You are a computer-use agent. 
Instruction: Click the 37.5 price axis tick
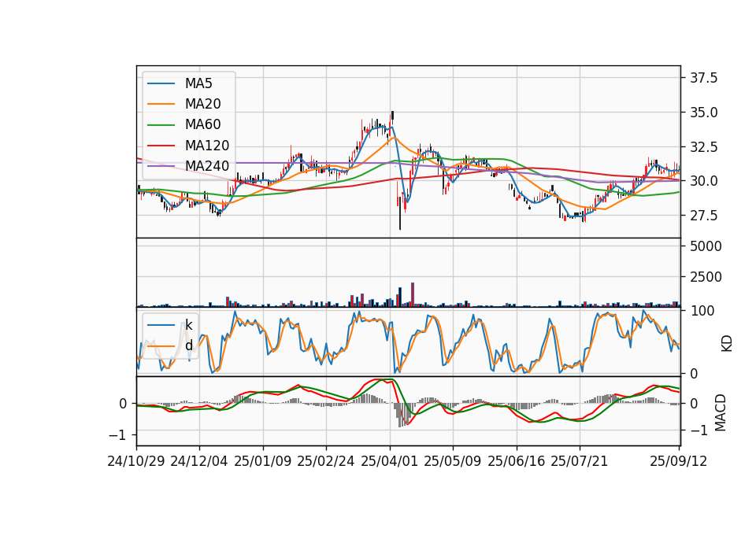click(x=703, y=78)
